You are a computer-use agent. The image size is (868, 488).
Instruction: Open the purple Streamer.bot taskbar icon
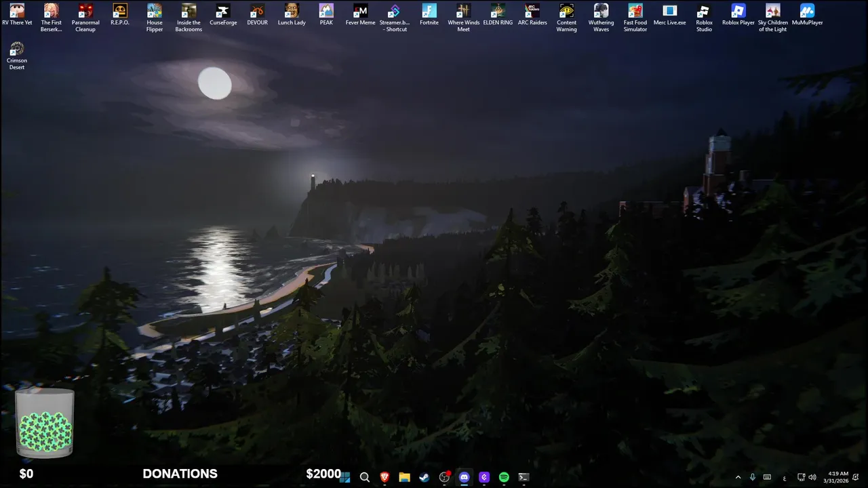(484, 477)
